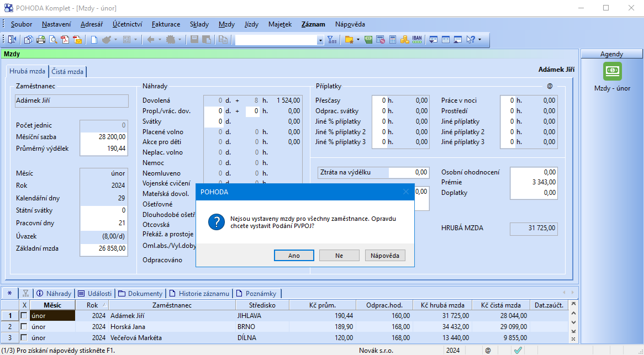Expand dropdown arrow next to grayed gear icon

[180, 40]
